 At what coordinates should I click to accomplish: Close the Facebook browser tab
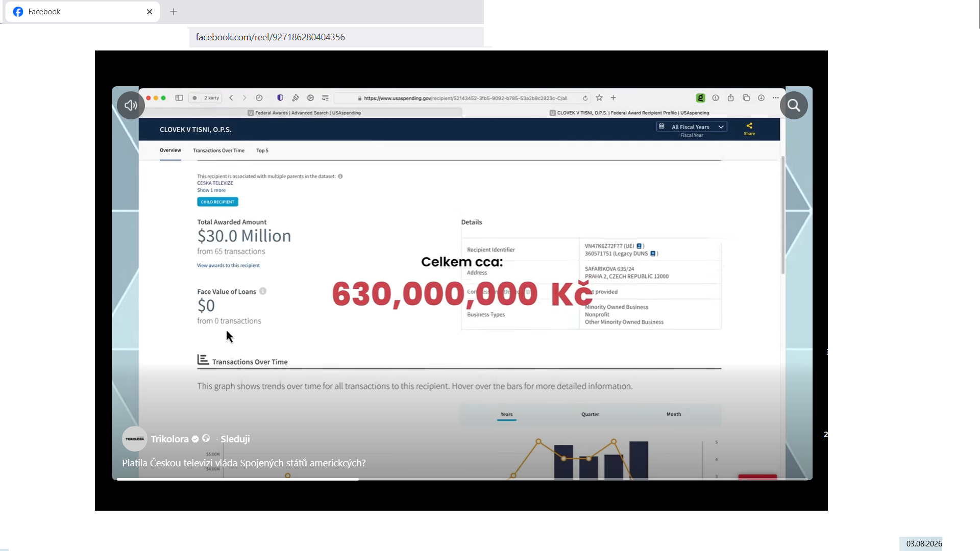(150, 12)
